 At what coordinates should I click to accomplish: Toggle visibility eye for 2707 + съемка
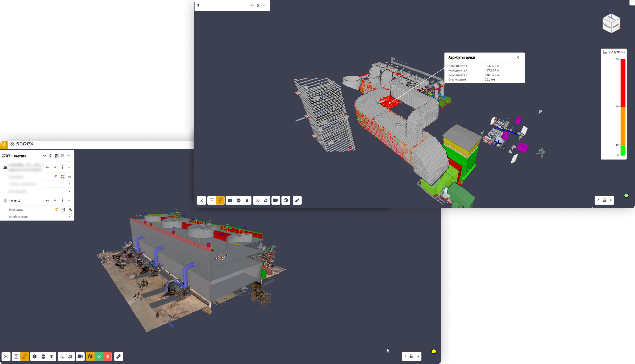[44, 156]
